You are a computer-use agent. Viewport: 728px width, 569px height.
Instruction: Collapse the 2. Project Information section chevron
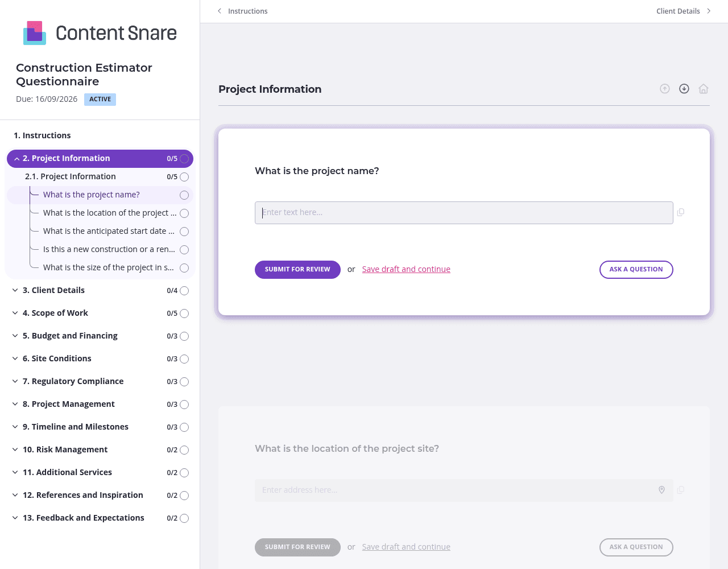[x=16, y=159]
